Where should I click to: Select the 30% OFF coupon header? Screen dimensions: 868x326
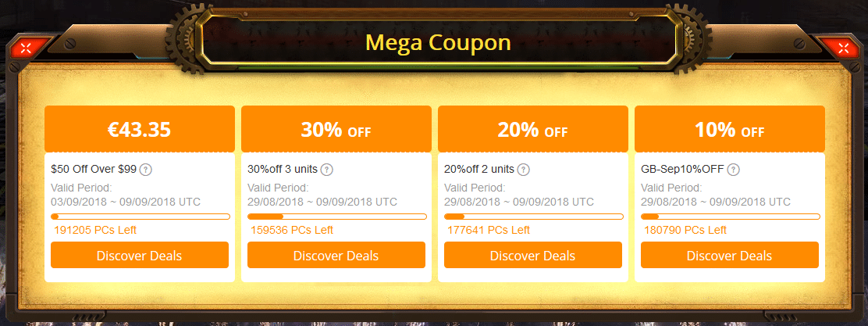pos(336,129)
